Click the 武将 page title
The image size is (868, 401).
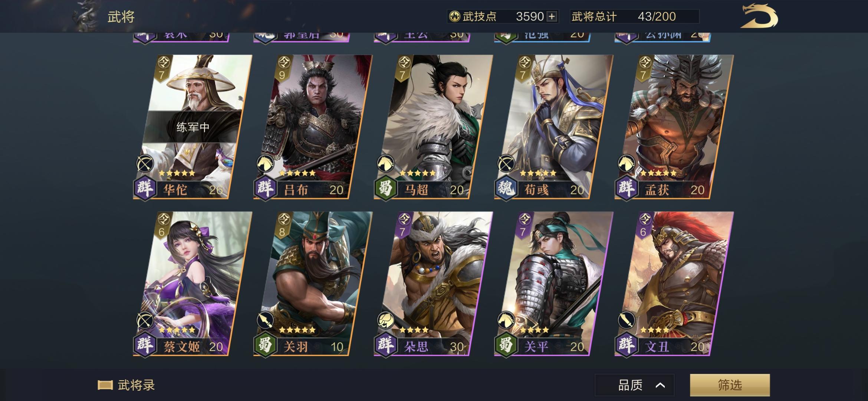coord(121,17)
